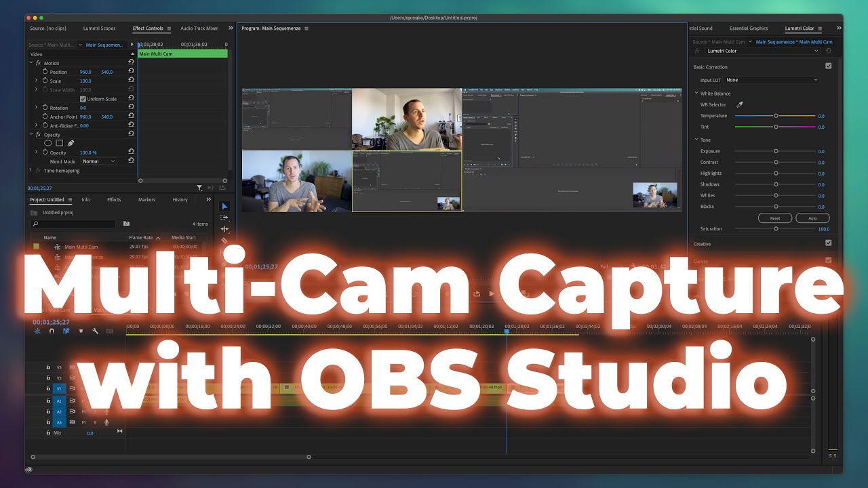The width and height of the screenshot is (868, 488).
Task: Select the Ripple Edit tool
Action: [224, 229]
